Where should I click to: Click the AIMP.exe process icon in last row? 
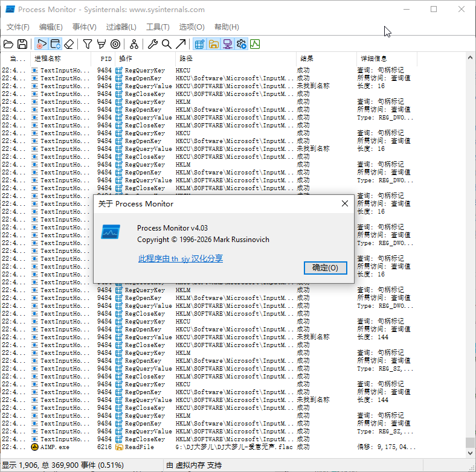(x=34, y=447)
